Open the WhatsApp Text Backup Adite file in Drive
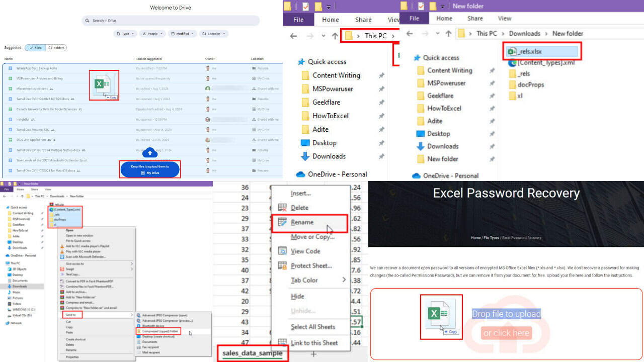The height and width of the screenshot is (362, 644). point(37,68)
